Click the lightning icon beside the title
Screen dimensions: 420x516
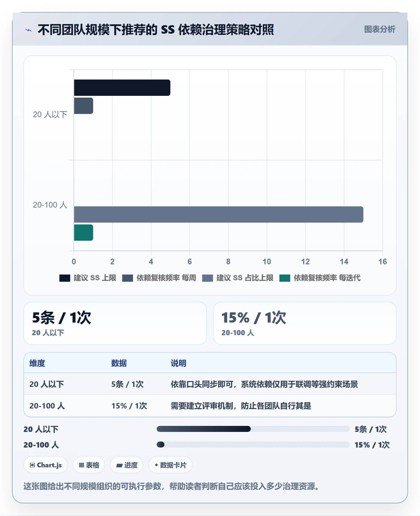[28, 30]
